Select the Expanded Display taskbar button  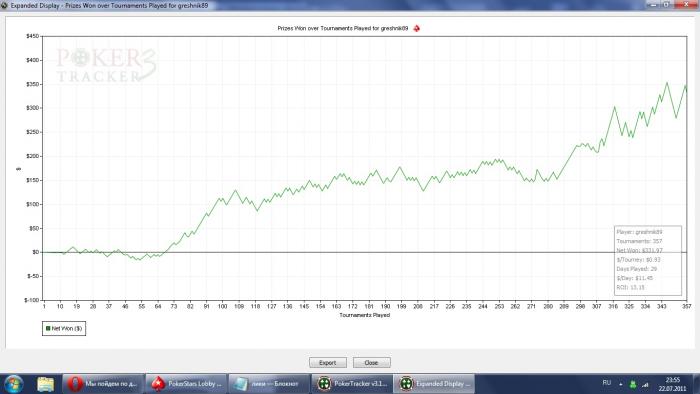click(434, 384)
